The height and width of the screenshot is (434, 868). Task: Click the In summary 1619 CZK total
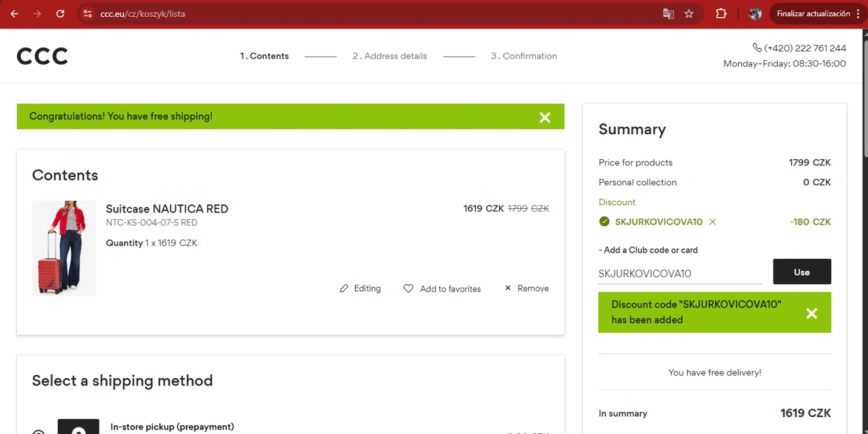pos(806,413)
